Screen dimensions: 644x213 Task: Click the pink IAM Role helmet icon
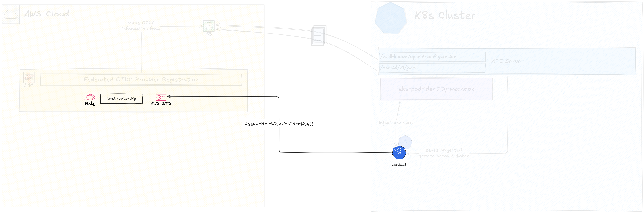[90, 97]
